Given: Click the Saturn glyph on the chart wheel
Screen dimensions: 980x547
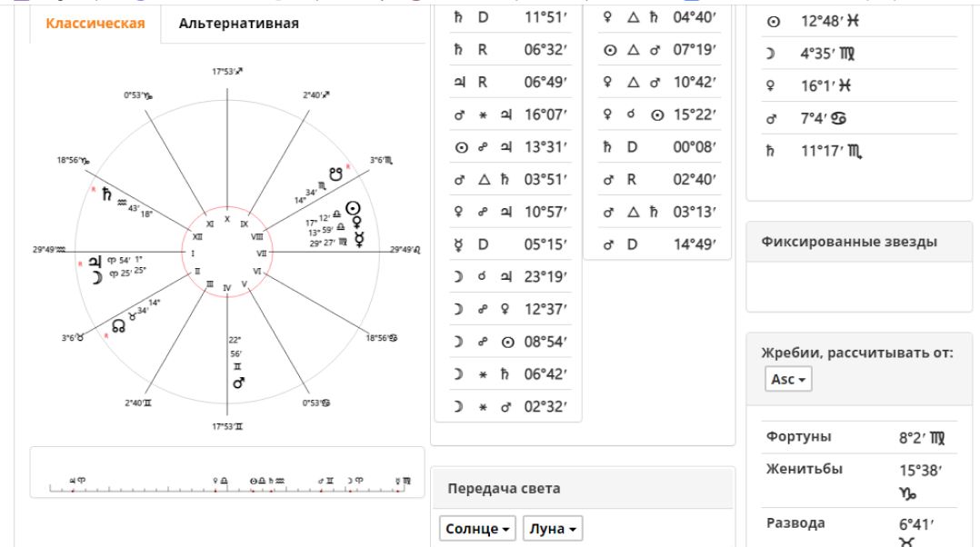Looking at the screenshot, I should pyautogui.click(x=107, y=194).
